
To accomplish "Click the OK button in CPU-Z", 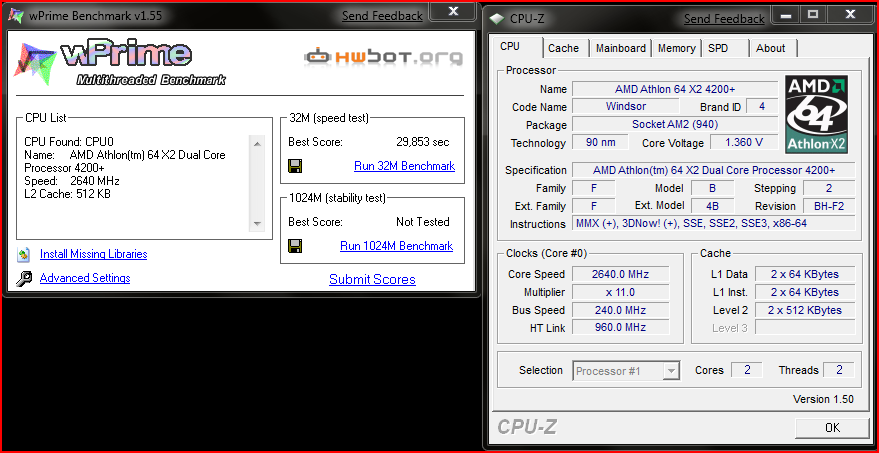I will pos(832,428).
